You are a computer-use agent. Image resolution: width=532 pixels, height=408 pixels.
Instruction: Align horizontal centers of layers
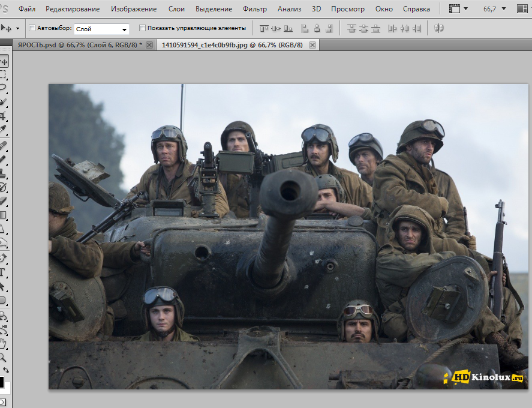tap(317, 29)
